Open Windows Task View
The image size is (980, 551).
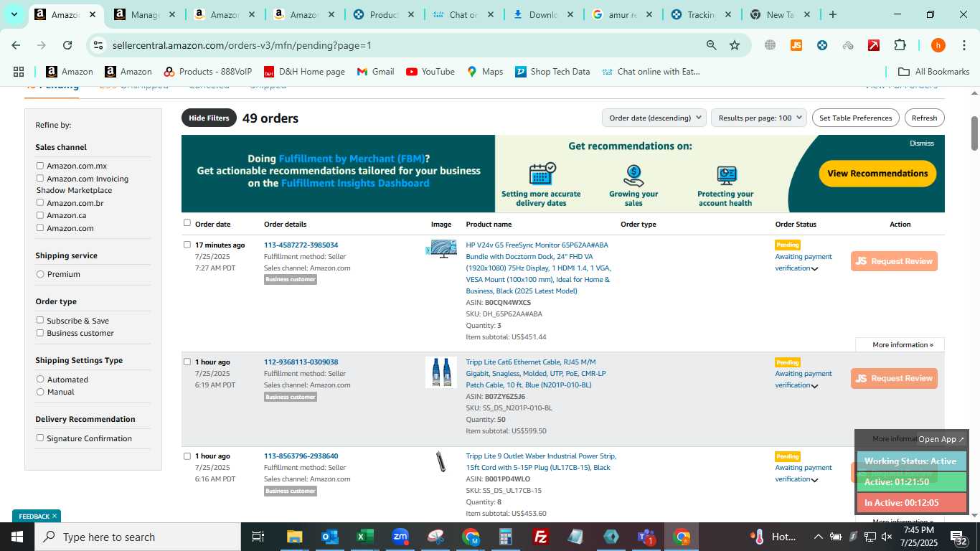click(258, 537)
